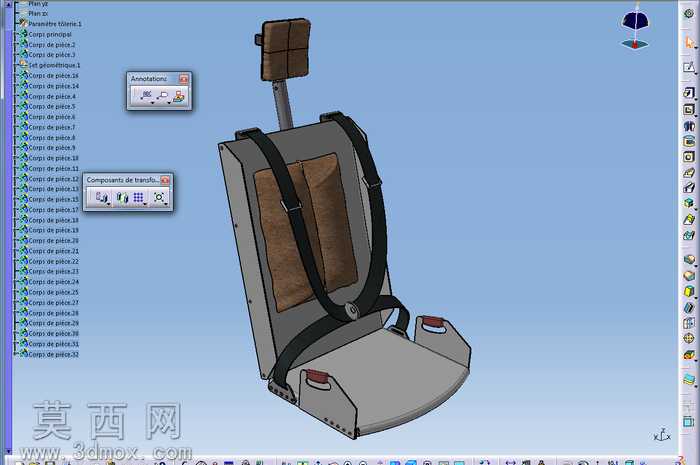Select the Split surface-based feature tool
The width and height of the screenshot is (700, 465).
tap(689, 380)
